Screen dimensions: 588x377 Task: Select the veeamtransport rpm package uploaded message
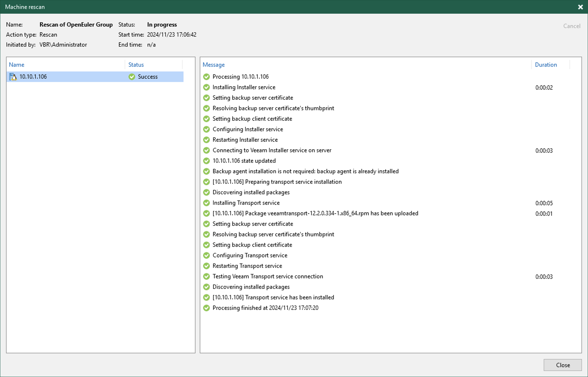pyautogui.click(x=315, y=214)
